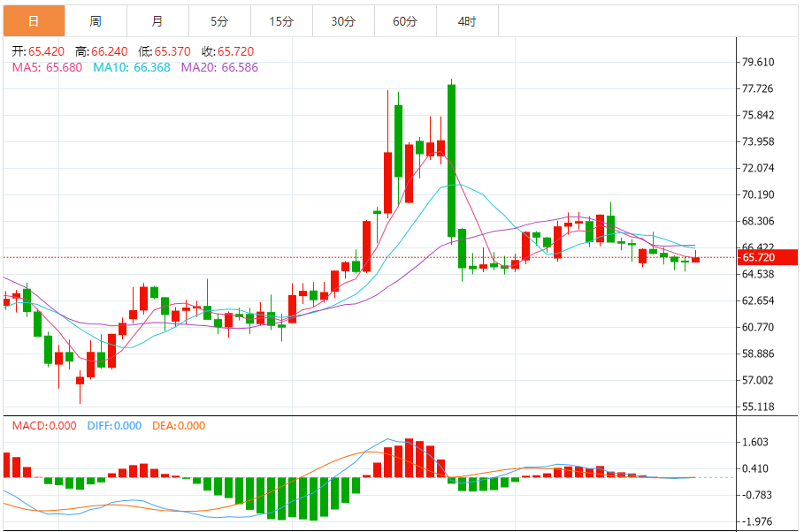
Task: Switch to the 周 weekly tab
Action: point(96,21)
